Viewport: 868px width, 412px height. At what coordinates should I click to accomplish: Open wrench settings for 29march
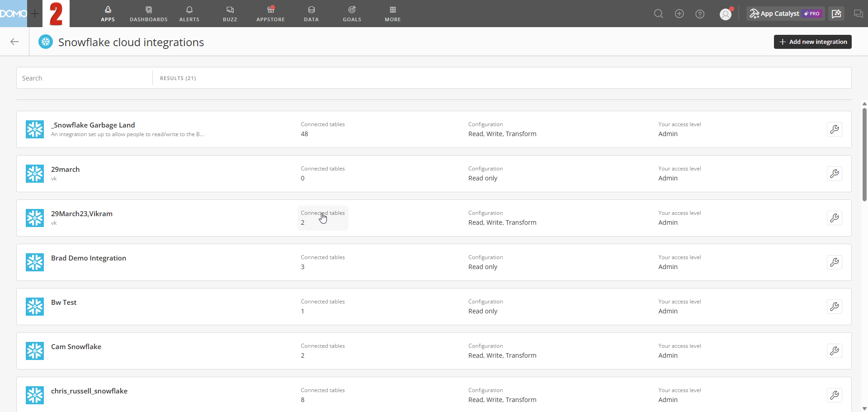834,174
